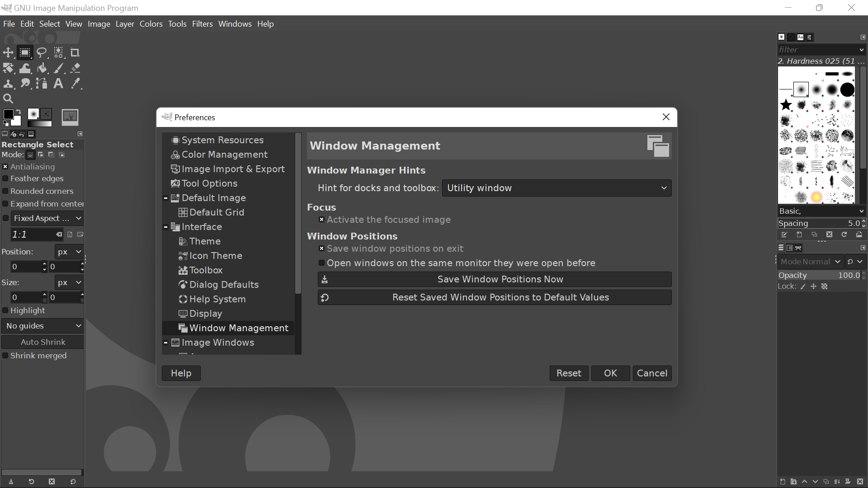Open the Undo History tab
Image resolution: width=868 pixels, height=488 pixels.
[22, 134]
